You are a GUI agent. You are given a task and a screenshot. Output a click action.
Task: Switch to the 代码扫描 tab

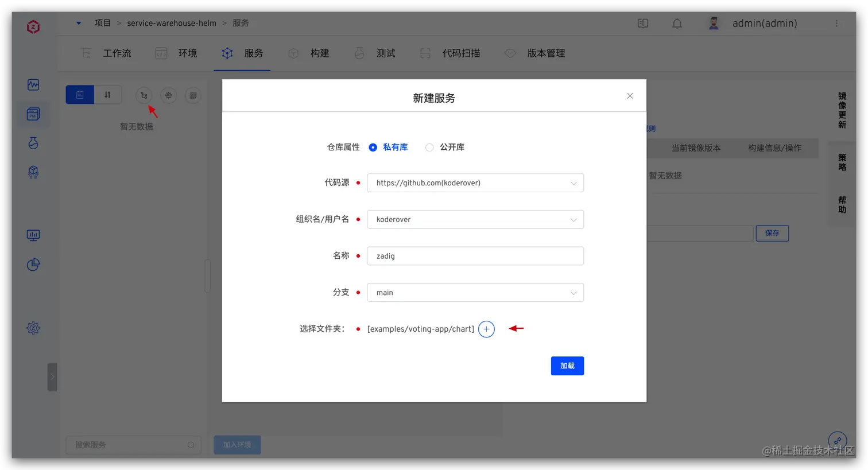tap(450, 53)
